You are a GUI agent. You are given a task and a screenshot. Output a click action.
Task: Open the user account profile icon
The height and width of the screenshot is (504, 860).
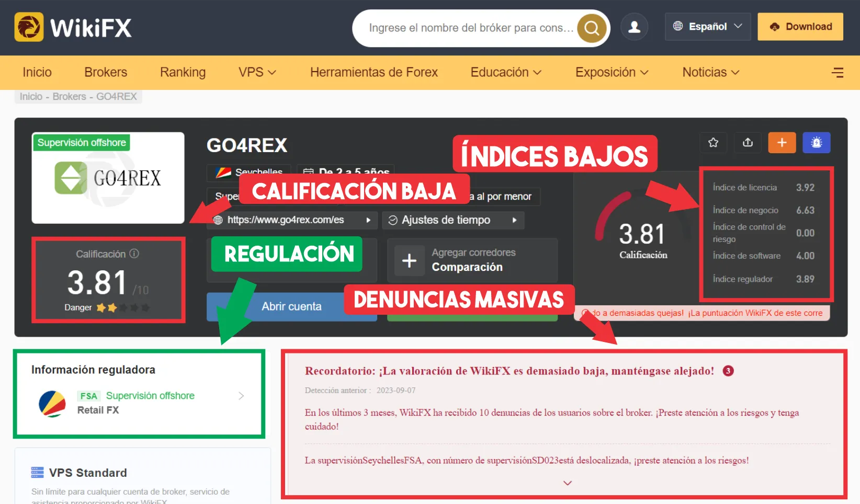click(x=634, y=27)
